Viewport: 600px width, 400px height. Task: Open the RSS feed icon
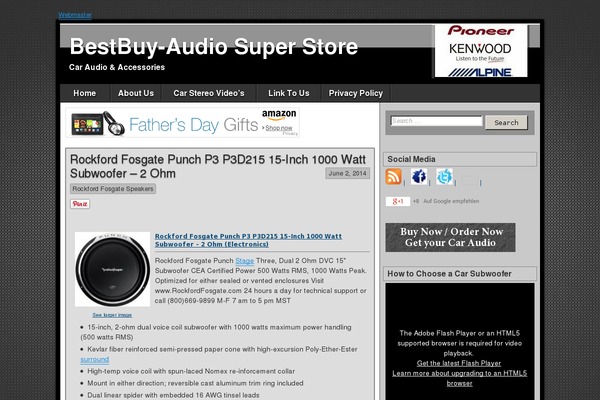click(x=393, y=177)
